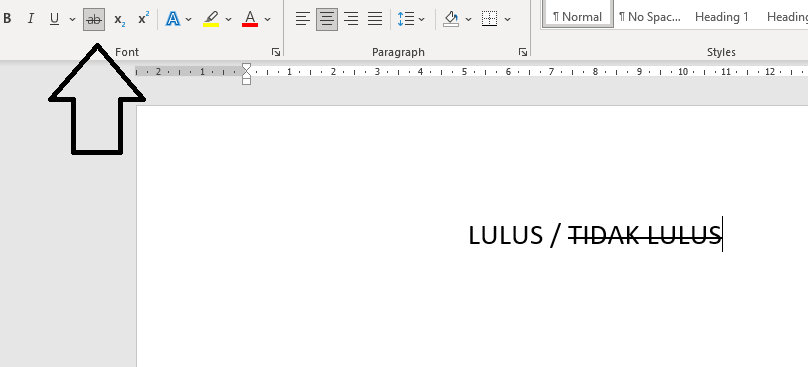Click the Shading paint bucket
808x367 pixels.
(x=451, y=20)
